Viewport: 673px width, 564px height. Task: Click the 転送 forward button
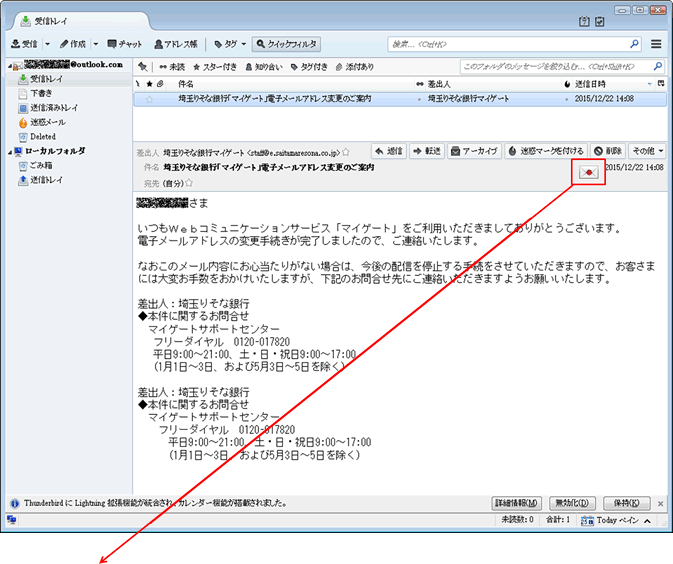427,151
